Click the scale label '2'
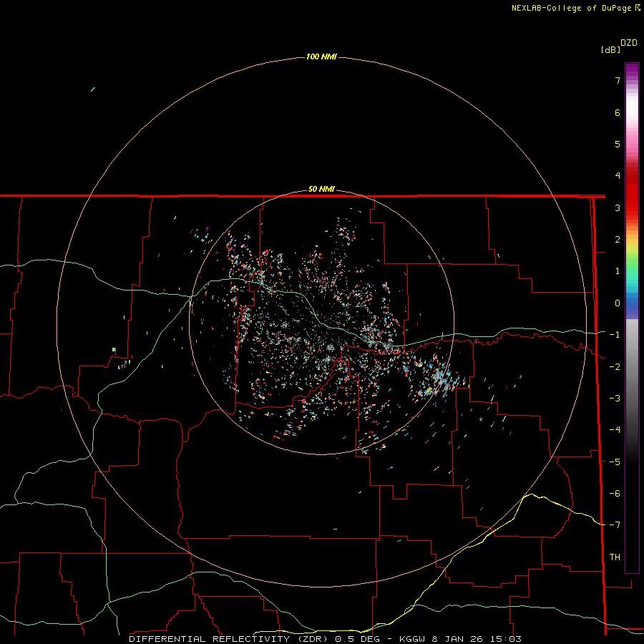The height and width of the screenshot is (644, 644). coord(618,240)
